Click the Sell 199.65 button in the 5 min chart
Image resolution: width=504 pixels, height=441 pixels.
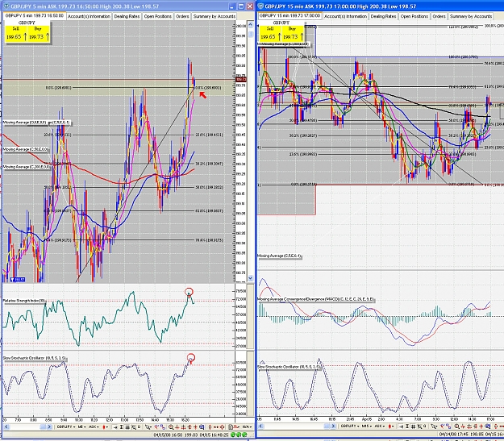pyautogui.click(x=16, y=33)
